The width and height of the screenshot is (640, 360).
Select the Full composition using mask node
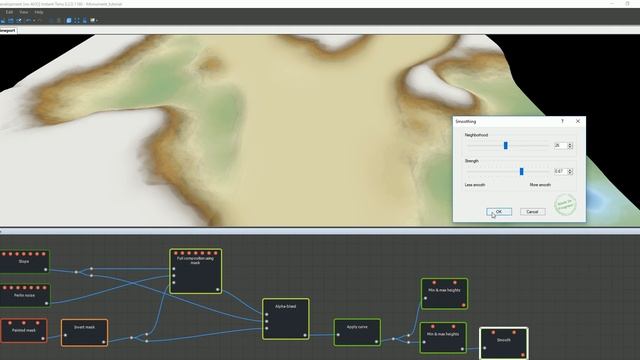tap(196, 271)
